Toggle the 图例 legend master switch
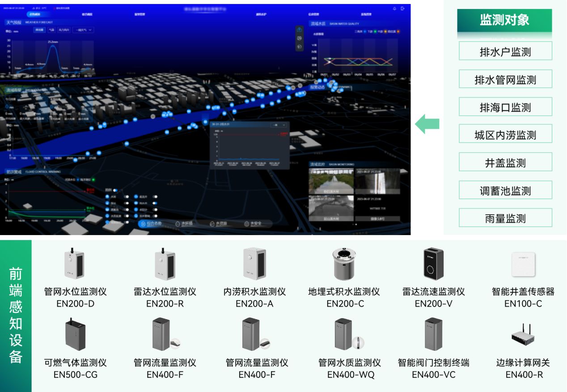The width and height of the screenshot is (567, 392). click(x=115, y=190)
